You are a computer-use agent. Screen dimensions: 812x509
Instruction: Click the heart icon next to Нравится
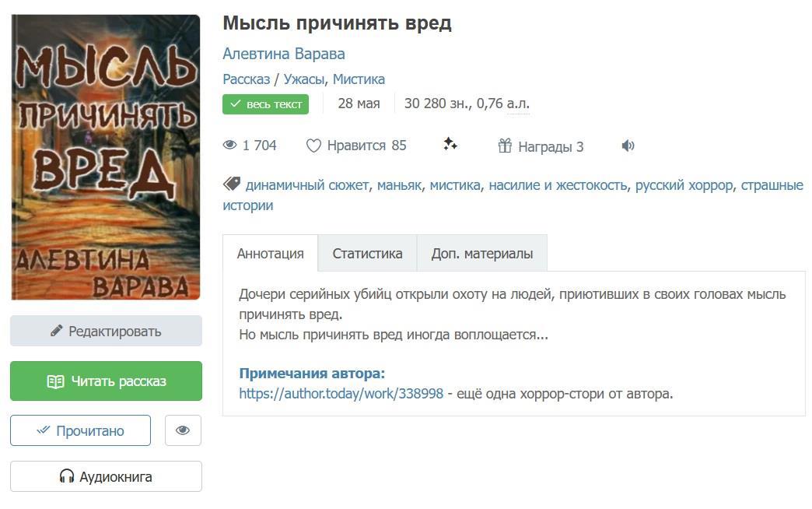coord(313,146)
